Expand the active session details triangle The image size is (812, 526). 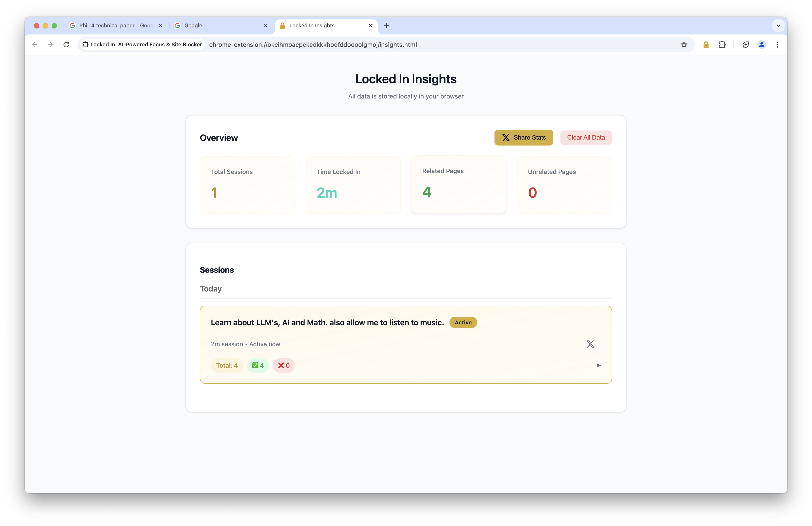[x=598, y=365]
